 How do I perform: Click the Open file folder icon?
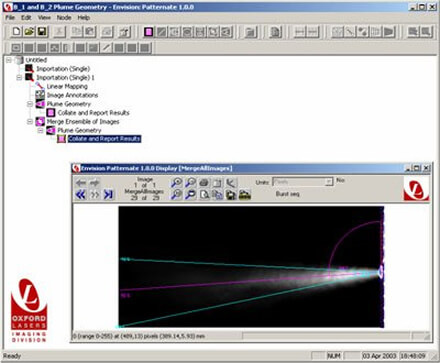pos(29,32)
